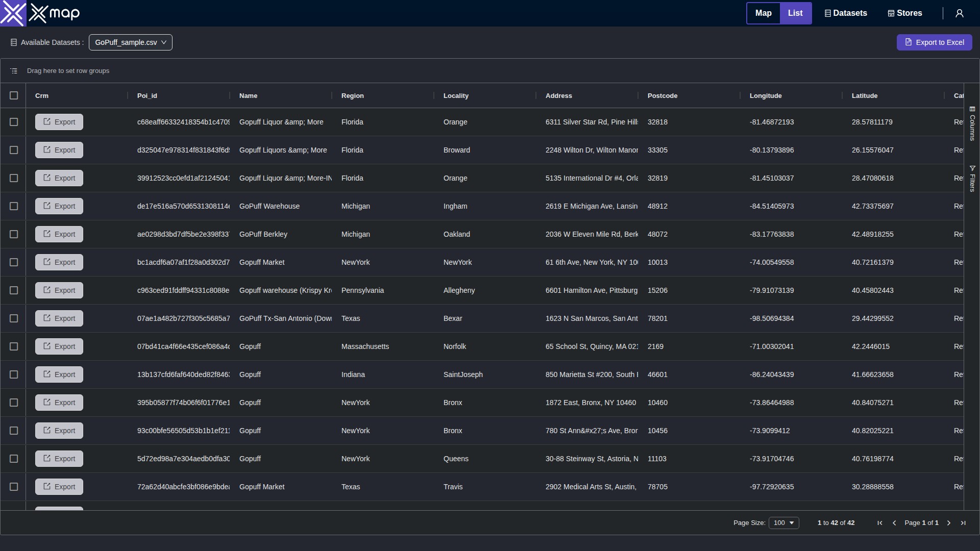This screenshot has width=980, height=551.
Task: Click the Xmap logo icon
Action: [x=13, y=13]
